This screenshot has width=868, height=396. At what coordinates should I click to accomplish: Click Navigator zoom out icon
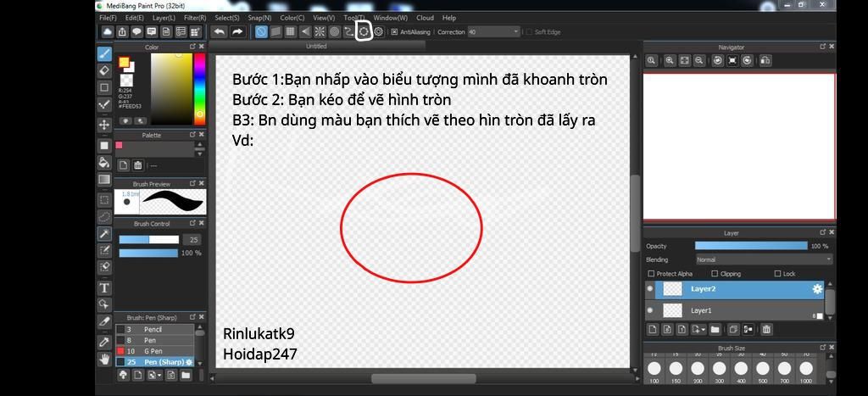[699, 60]
